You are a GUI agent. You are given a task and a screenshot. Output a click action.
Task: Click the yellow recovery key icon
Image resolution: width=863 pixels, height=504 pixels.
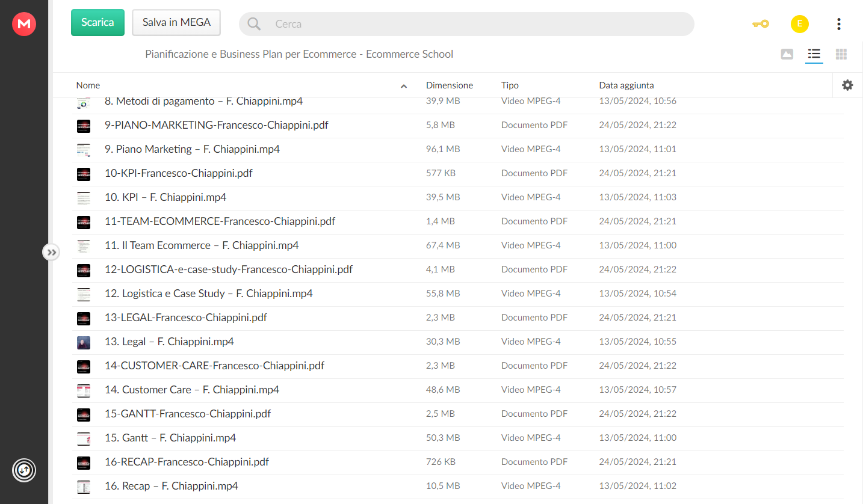click(x=761, y=24)
